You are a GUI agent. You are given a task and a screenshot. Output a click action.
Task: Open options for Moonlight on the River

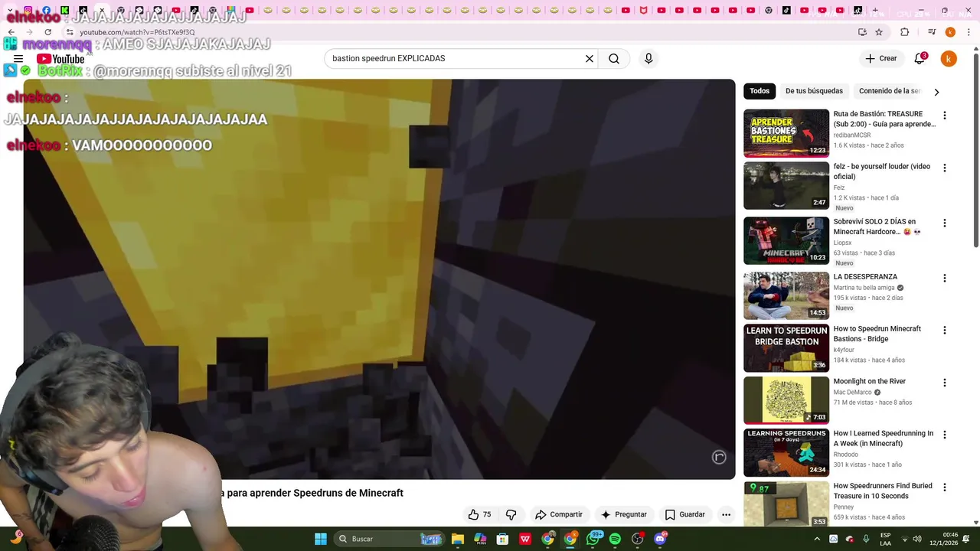[945, 383]
